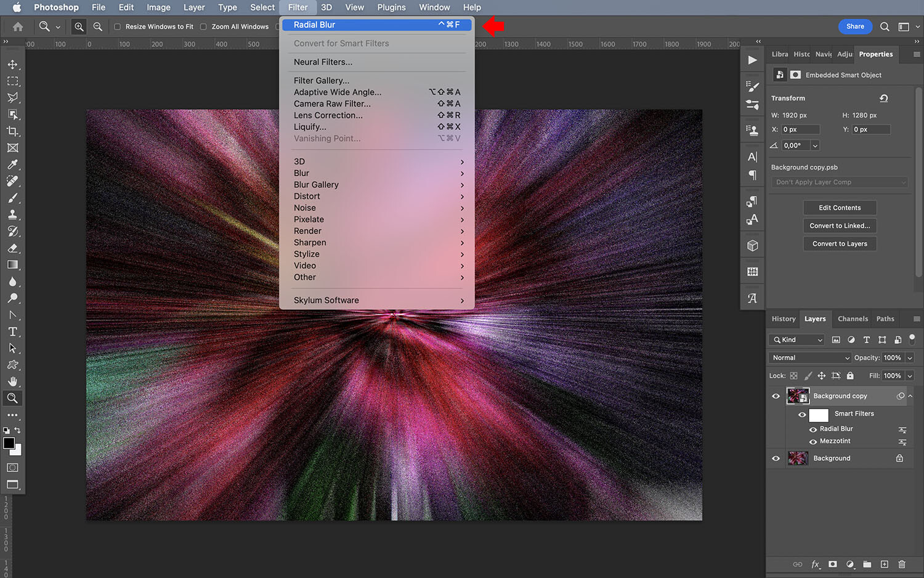This screenshot has width=924, height=578.
Task: Toggle visibility of the Radial Blur filter
Action: click(x=812, y=428)
